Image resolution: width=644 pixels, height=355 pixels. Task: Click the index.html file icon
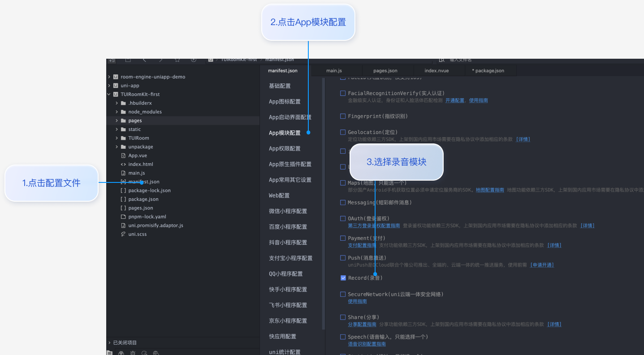(123, 164)
